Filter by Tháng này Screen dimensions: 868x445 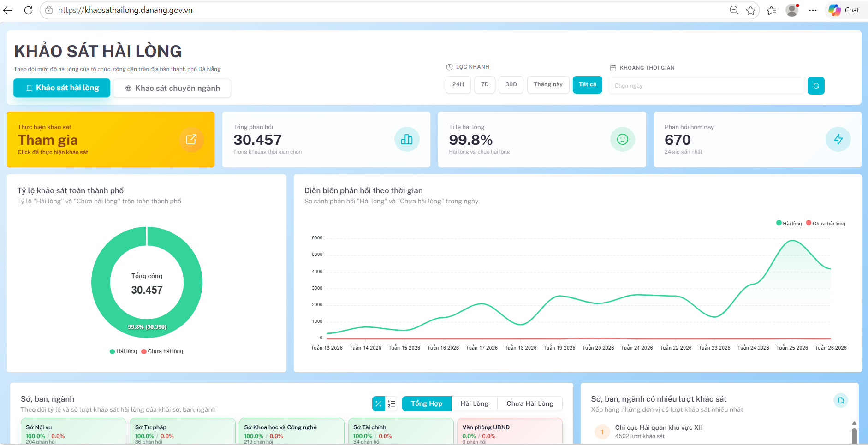pyautogui.click(x=548, y=85)
